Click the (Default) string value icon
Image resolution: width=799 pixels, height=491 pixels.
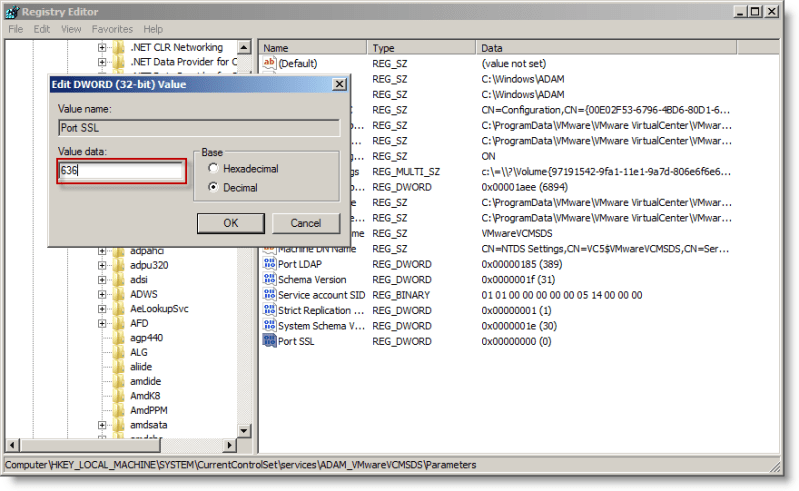point(269,63)
